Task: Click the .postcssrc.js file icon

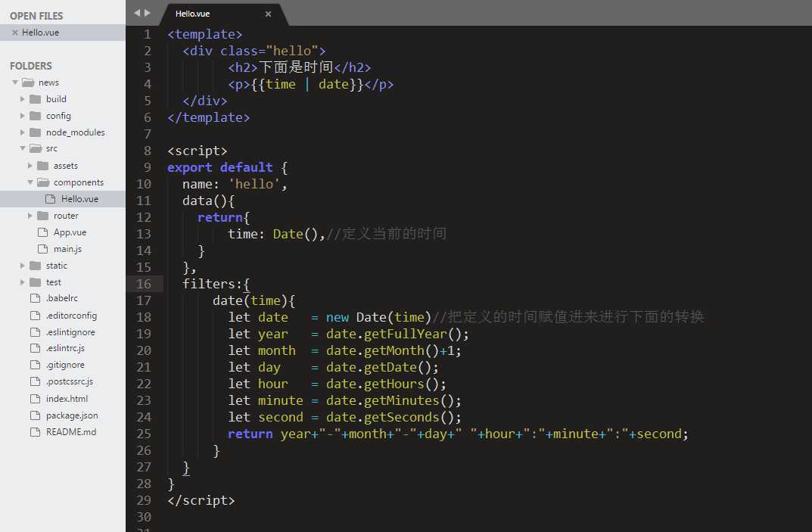Action: pyautogui.click(x=36, y=381)
